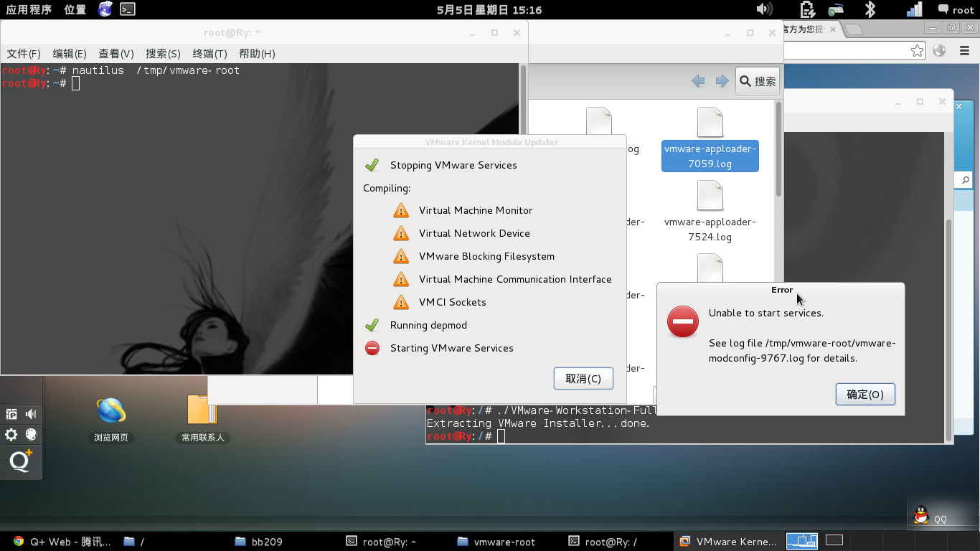The width and height of the screenshot is (980, 551).
Task: Go forward in the file manager
Action: (x=722, y=81)
